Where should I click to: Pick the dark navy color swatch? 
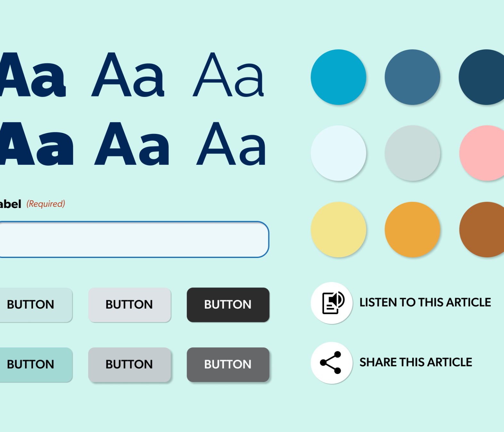click(484, 77)
